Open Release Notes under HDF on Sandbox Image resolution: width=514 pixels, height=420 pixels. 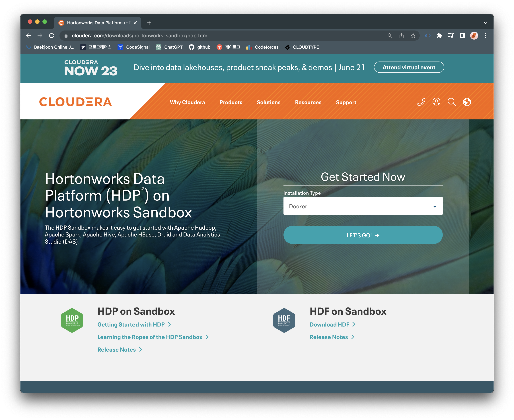click(x=332, y=337)
